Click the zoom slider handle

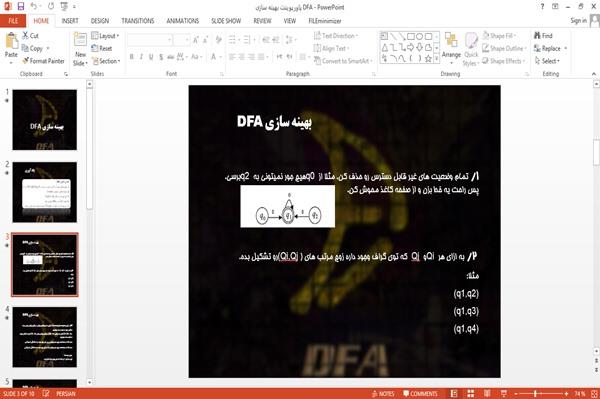pyautogui.click(x=535, y=394)
